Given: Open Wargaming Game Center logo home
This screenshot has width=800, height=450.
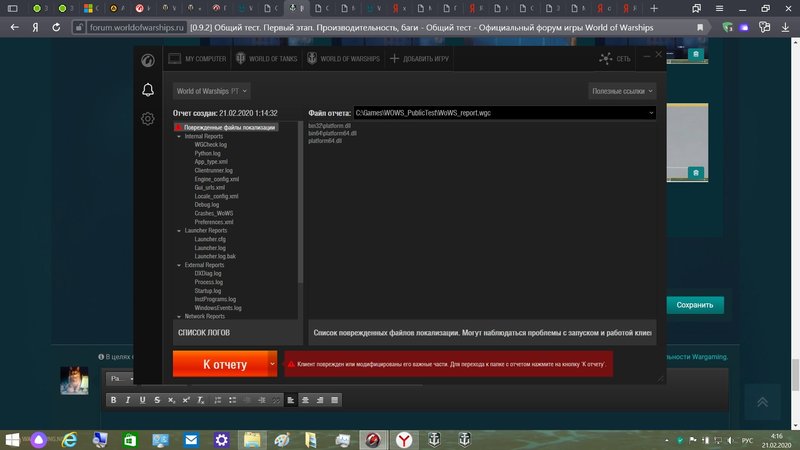Looking at the screenshot, I should click(148, 60).
